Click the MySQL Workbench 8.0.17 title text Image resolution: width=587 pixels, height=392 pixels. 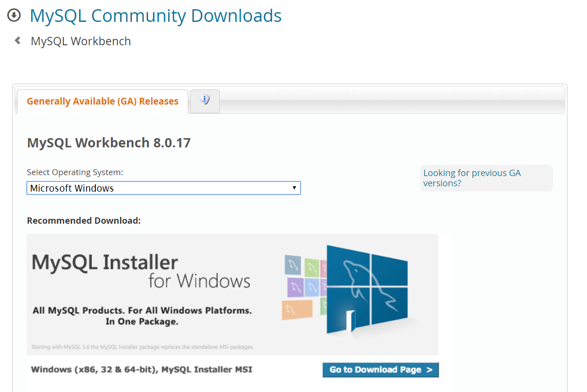tap(108, 143)
